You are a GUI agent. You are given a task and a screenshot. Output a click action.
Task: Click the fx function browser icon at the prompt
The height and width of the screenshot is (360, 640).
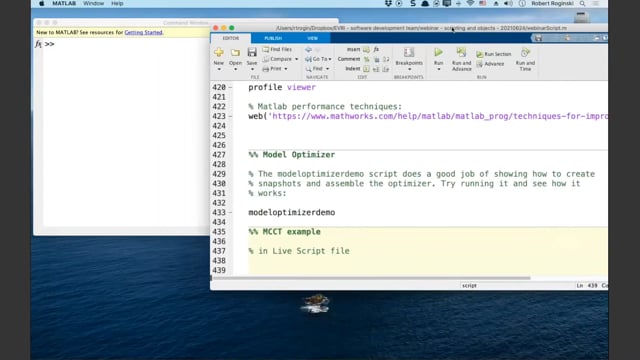click(x=38, y=44)
